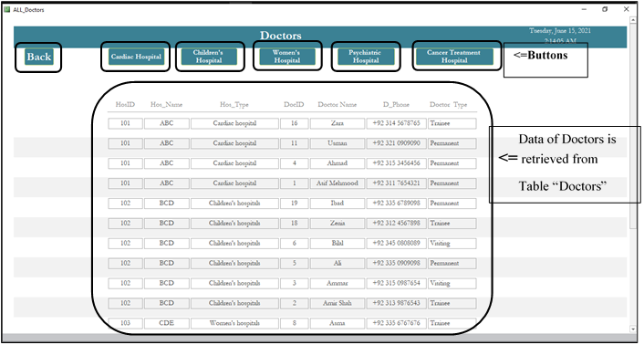Select the doctor name field Zara
The width and height of the screenshot is (644, 345).
[338, 123]
